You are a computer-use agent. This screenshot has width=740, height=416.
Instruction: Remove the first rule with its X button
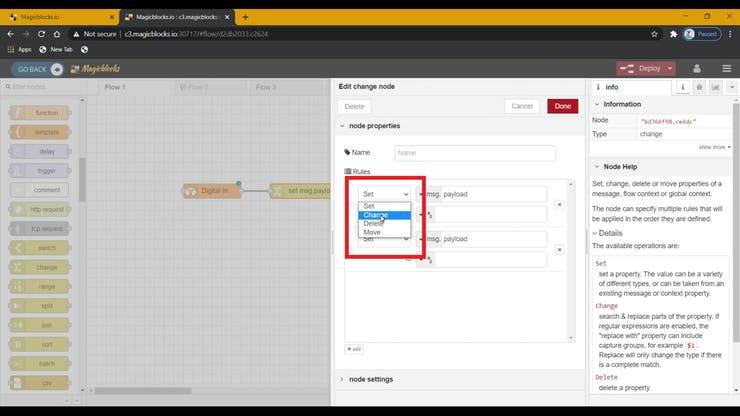(x=559, y=204)
